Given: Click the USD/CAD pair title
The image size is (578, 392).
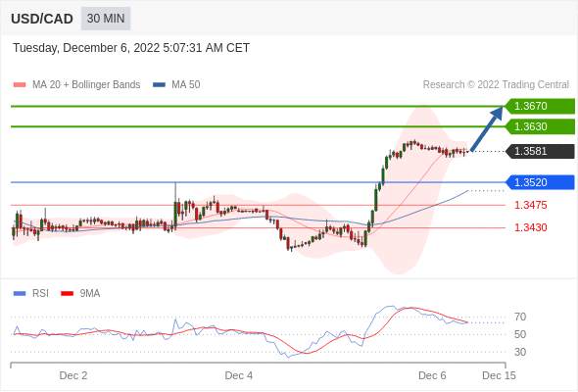Looking at the screenshot, I should point(42,19).
